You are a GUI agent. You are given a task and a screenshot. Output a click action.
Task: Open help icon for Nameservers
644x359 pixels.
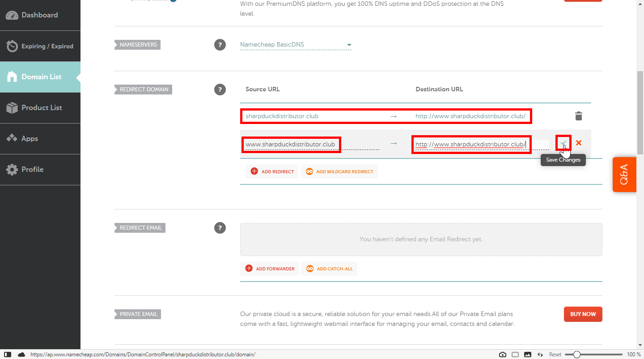tap(220, 45)
